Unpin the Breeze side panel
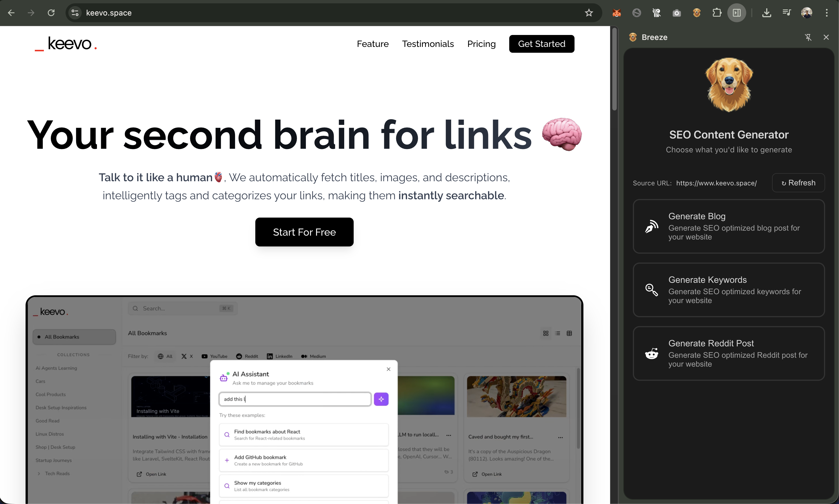The height and width of the screenshot is (504, 839). [808, 37]
